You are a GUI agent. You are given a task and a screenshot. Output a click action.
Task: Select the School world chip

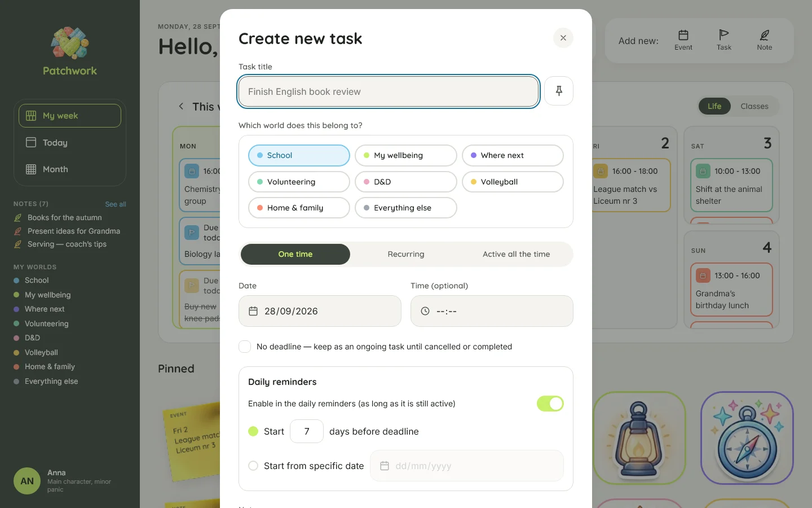299,155
